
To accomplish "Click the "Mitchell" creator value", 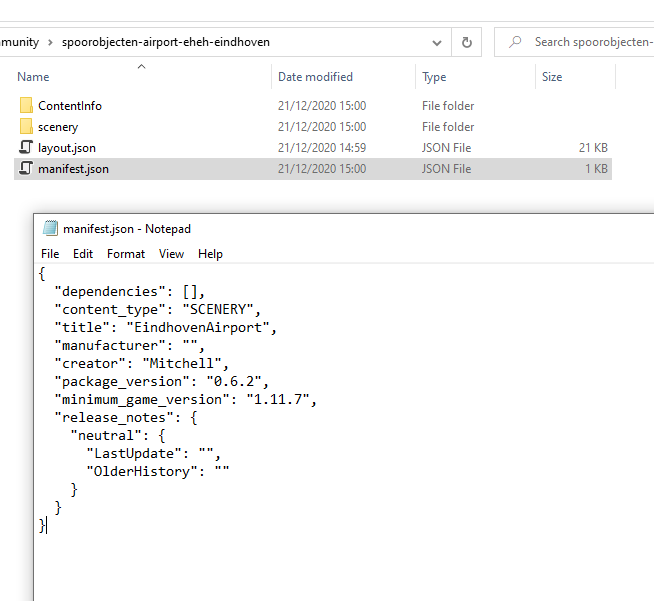I will pos(182,363).
